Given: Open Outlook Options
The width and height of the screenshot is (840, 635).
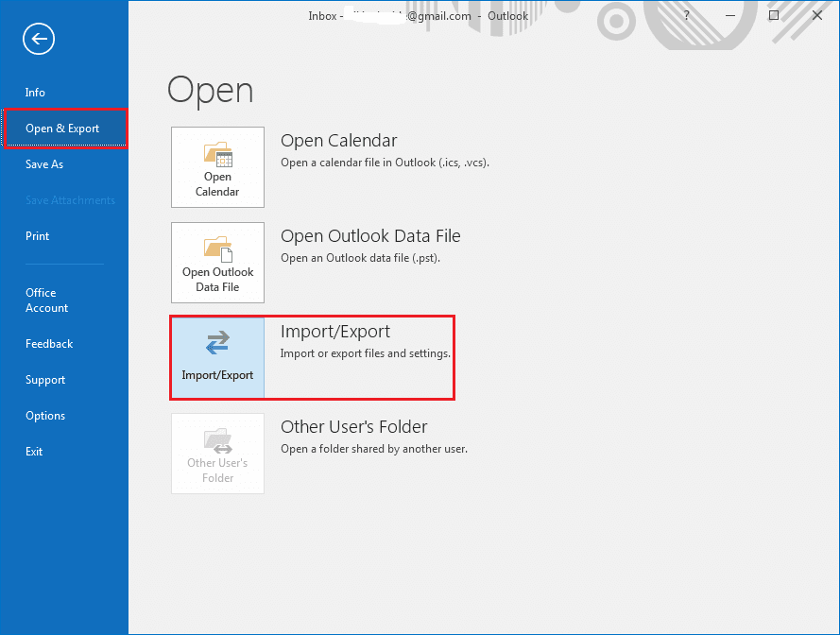Looking at the screenshot, I should (45, 415).
